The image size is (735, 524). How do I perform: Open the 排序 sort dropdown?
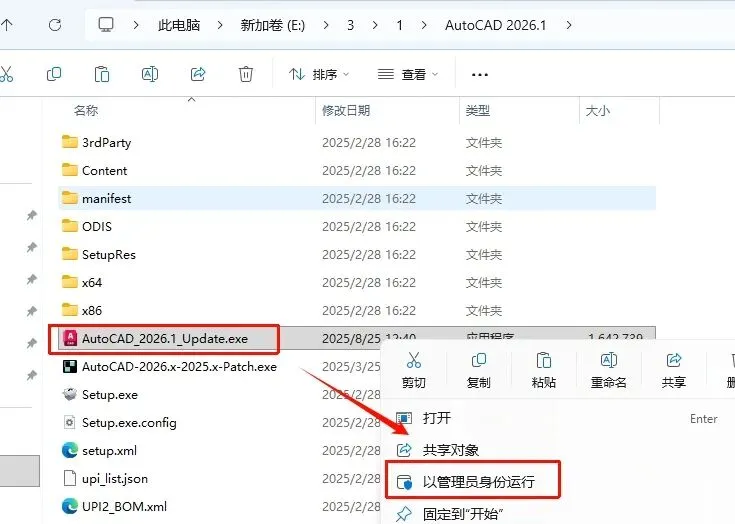(x=319, y=74)
